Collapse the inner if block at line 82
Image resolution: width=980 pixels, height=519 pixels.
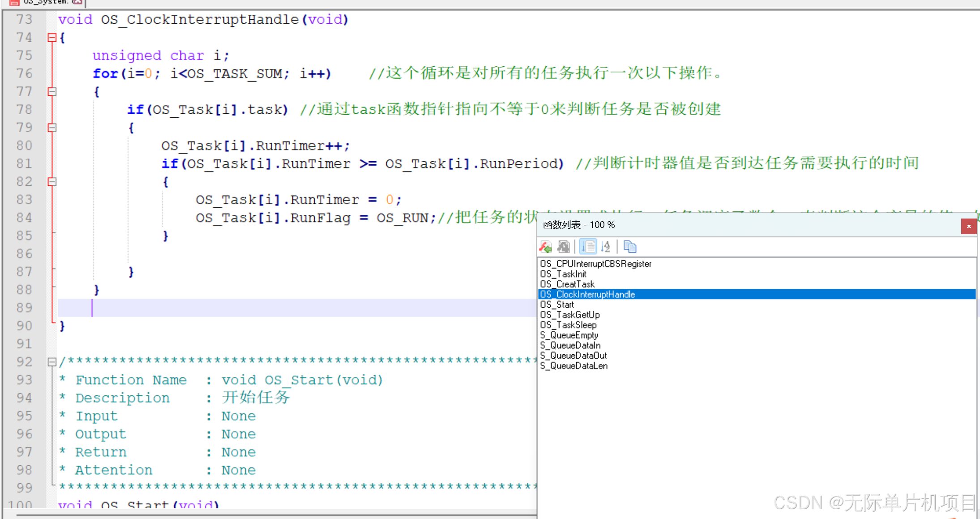(52, 182)
